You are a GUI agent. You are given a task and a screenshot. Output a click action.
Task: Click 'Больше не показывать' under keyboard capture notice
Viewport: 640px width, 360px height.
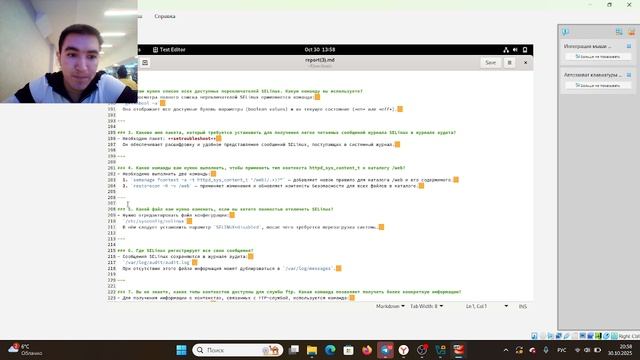tap(598, 85)
